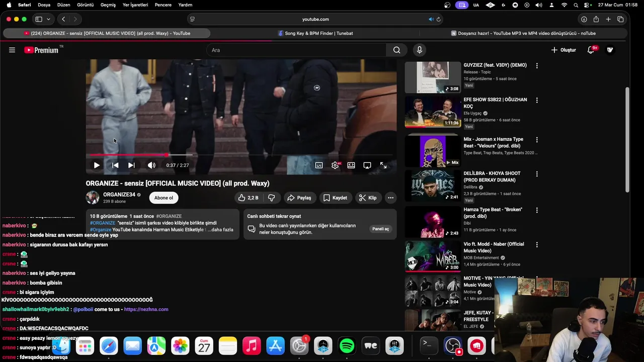Open a new Safari tab
Viewport: 644px width, 362px height.
[x=608, y=19]
